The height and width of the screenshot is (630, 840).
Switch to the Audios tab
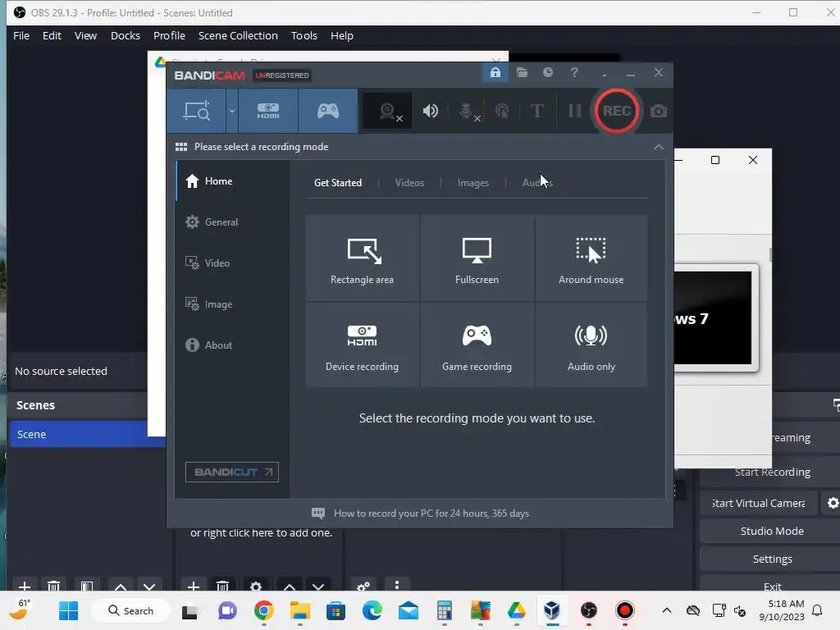pos(537,183)
